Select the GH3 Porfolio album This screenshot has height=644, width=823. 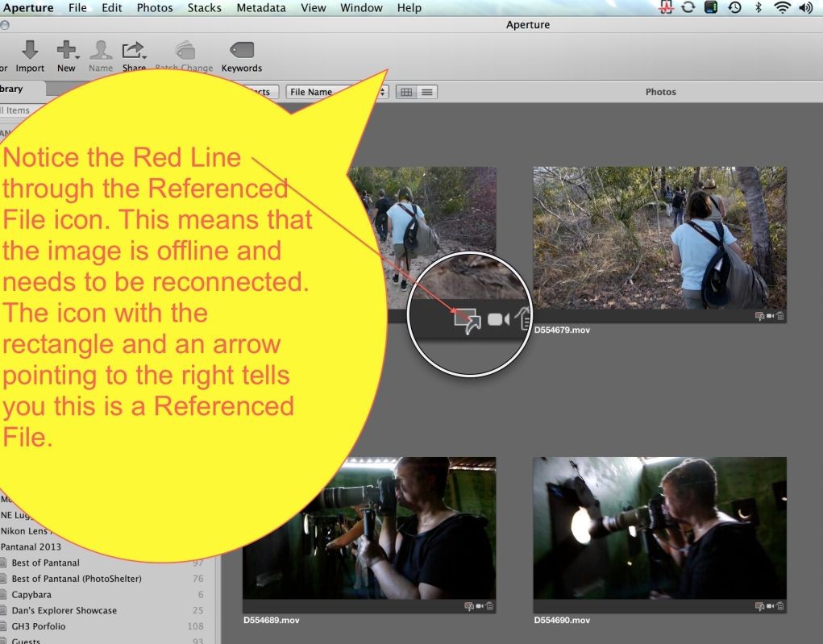(39, 626)
